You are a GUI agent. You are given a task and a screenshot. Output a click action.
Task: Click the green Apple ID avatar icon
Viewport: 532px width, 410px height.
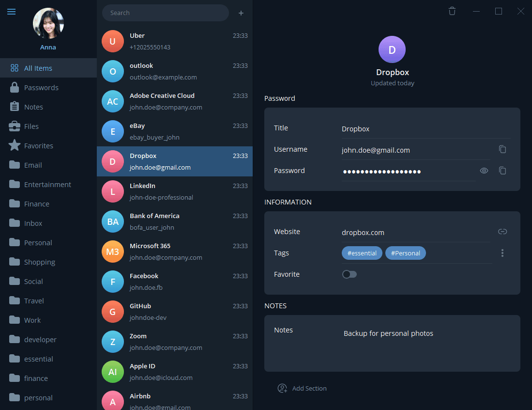(113, 372)
